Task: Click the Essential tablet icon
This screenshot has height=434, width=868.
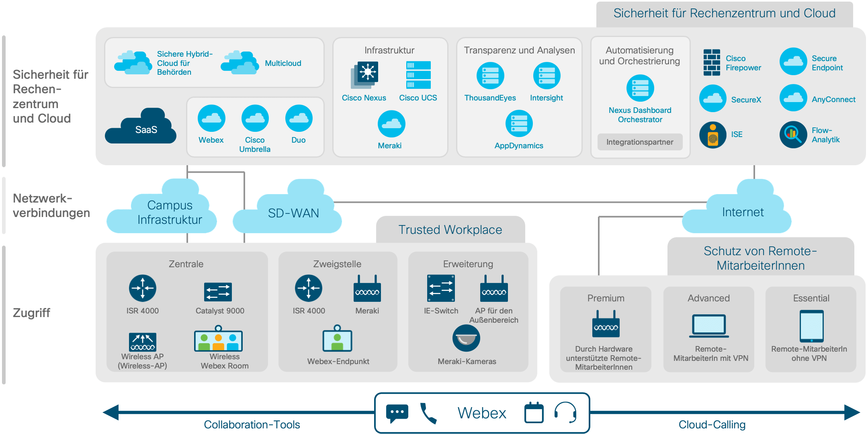Action: tap(811, 326)
